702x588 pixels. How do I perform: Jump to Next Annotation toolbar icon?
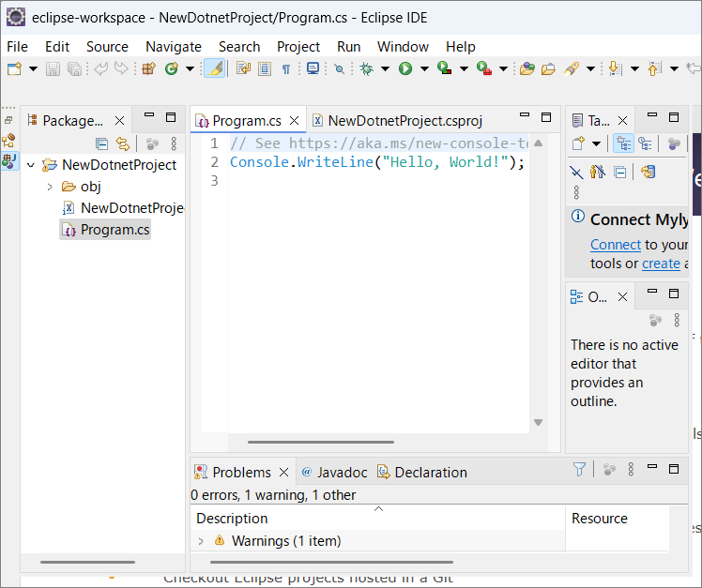616,68
